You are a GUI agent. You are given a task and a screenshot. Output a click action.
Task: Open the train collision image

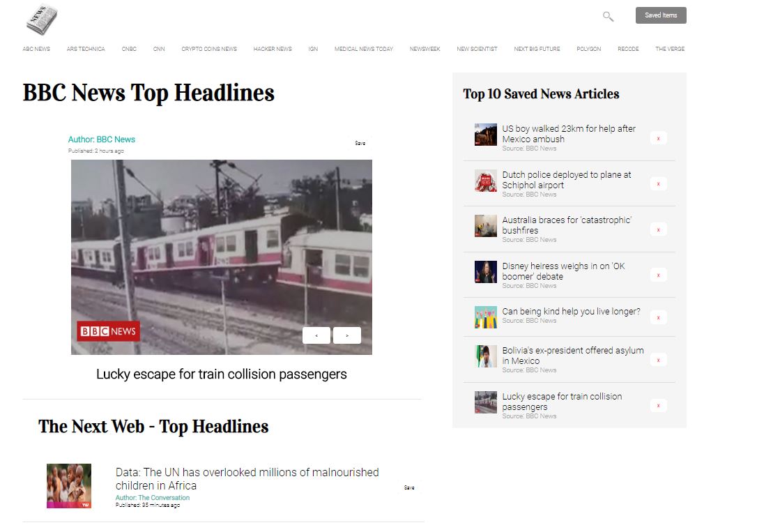click(x=222, y=257)
